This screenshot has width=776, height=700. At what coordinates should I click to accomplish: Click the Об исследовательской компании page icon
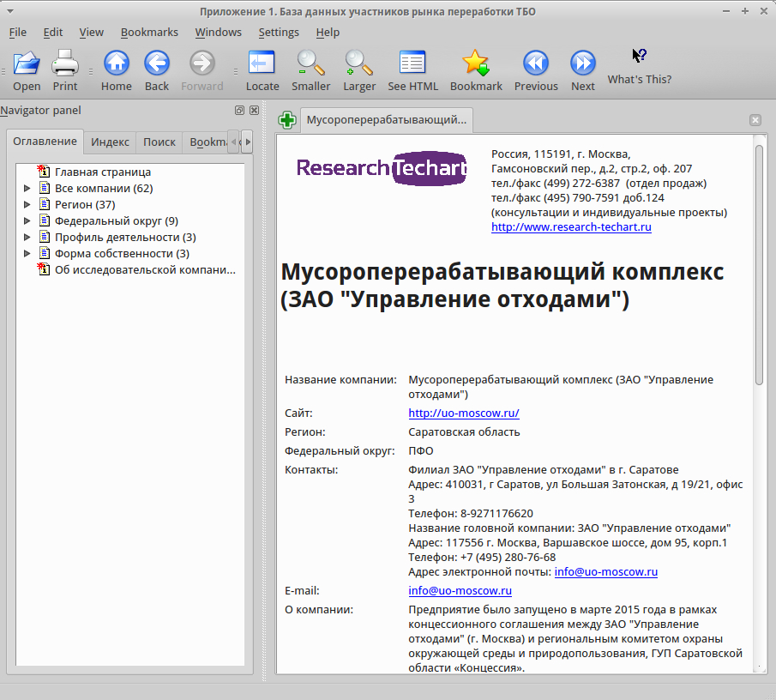[x=44, y=270]
